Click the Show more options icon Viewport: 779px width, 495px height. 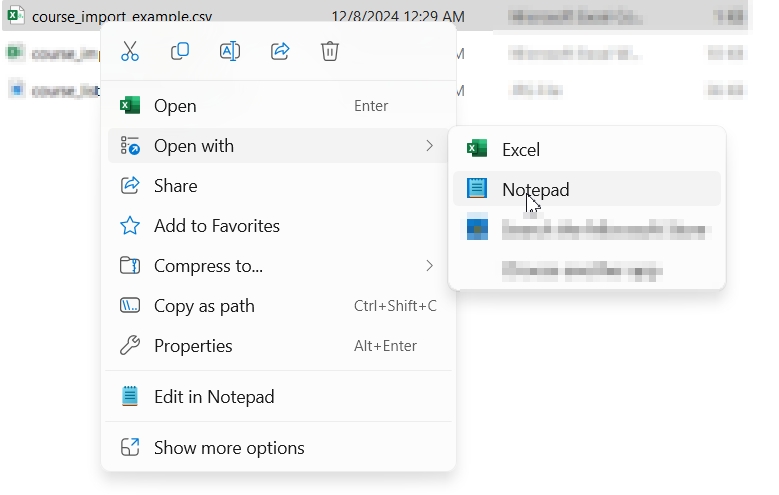(x=130, y=447)
